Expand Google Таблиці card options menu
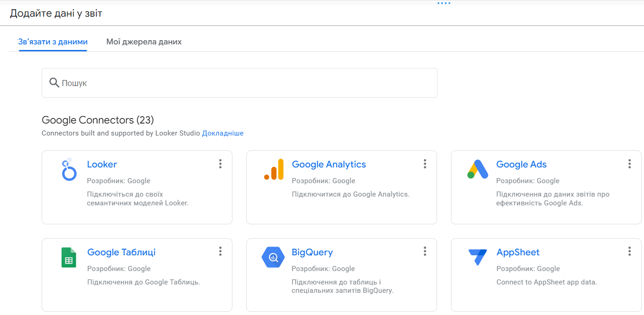The image size is (644, 315). tap(220, 251)
